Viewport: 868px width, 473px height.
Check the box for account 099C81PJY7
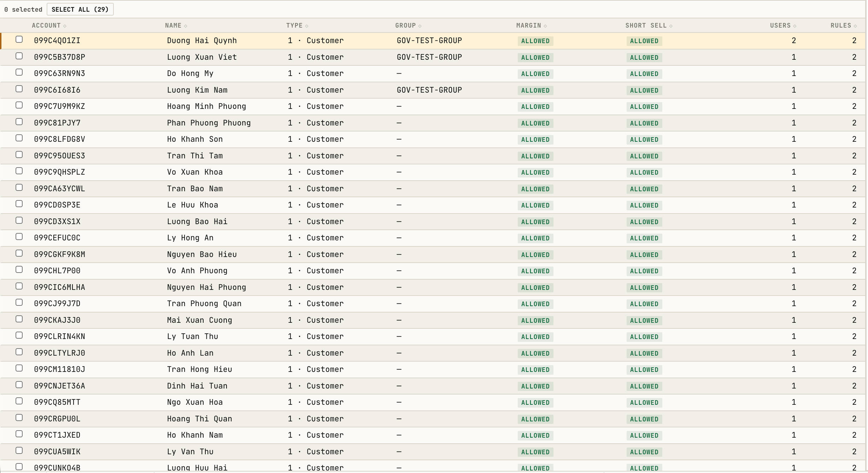(19, 122)
